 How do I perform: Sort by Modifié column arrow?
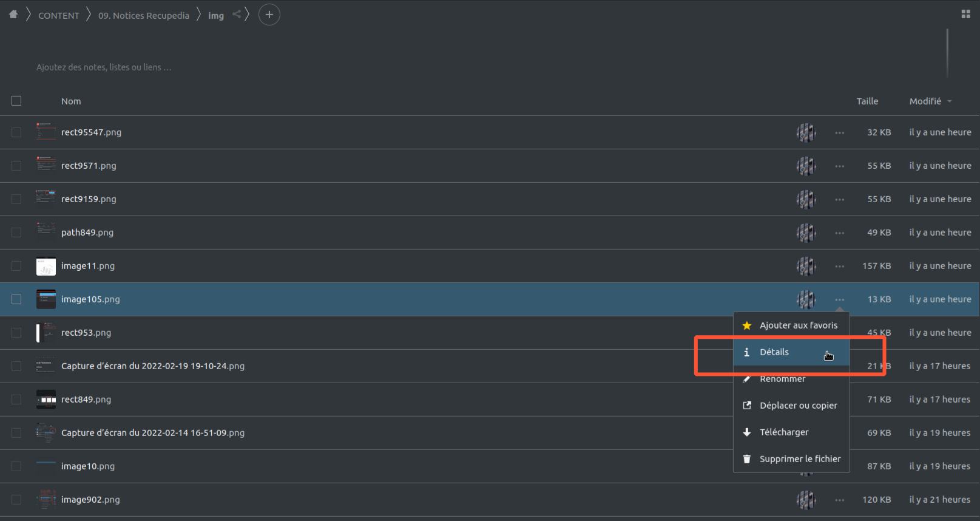coord(949,101)
